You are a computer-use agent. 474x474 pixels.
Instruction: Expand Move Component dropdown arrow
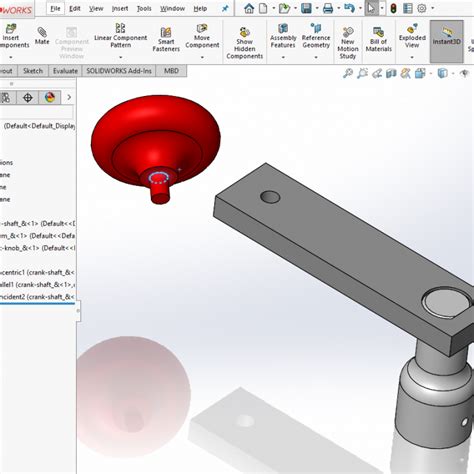pos(202,57)
